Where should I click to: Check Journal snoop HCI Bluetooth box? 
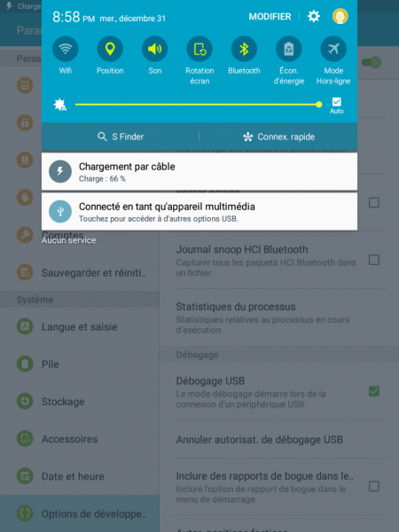374,260
